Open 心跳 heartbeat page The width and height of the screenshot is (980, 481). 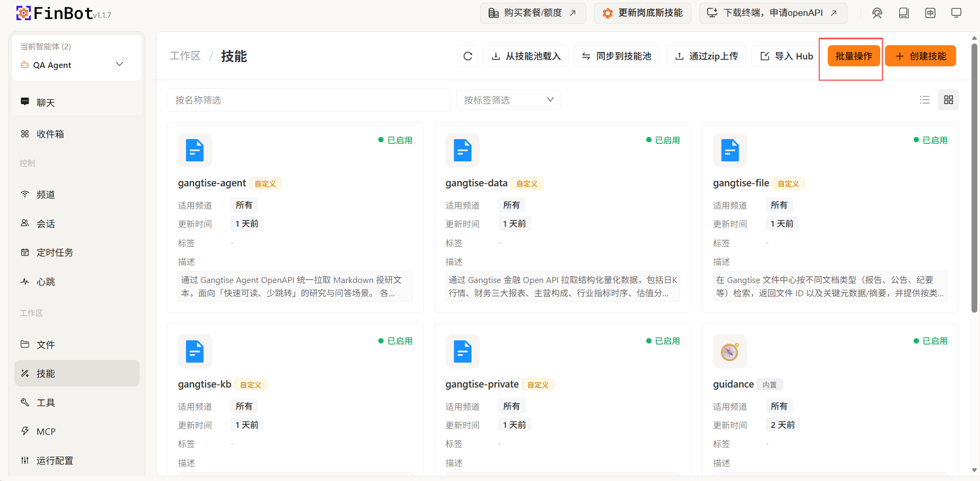77,281
